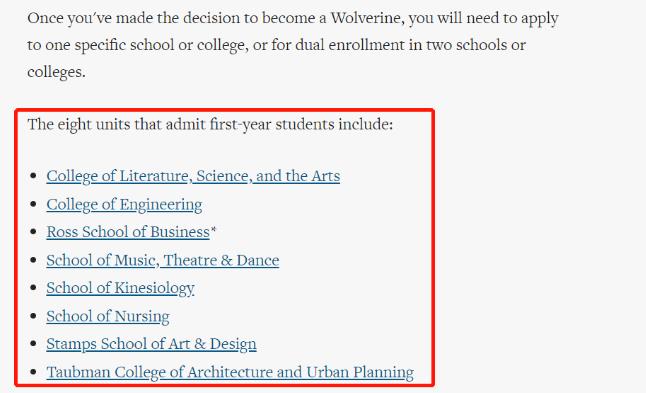Click the bullet before College of Literature link
The image size is (646, 393).
coord(33,176)
